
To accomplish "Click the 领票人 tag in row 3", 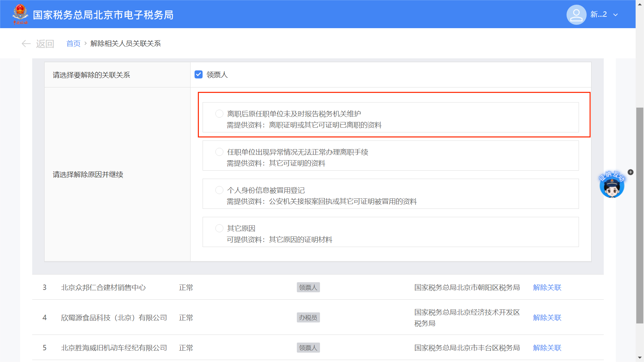I will coord(308,287).
